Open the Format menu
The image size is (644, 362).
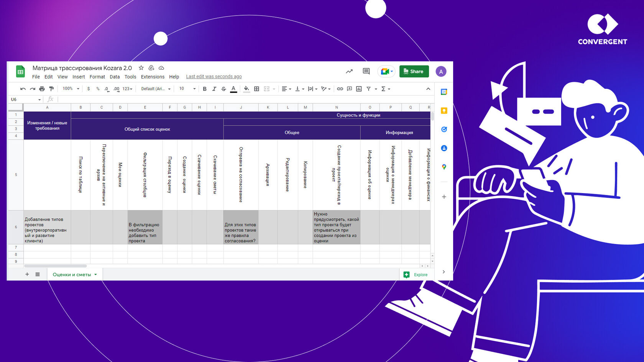pos(97,77)
